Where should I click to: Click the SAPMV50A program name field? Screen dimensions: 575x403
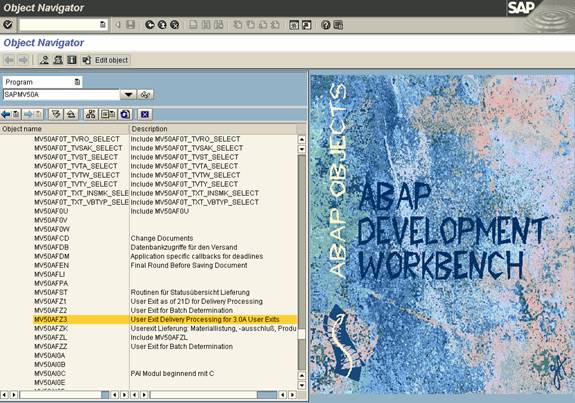[62, 95]
